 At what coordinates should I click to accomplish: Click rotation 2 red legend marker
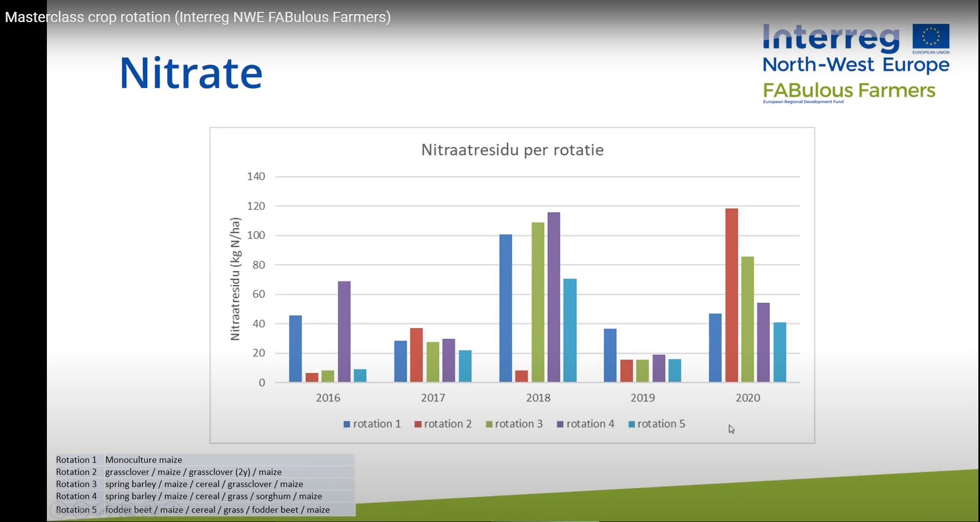[418, 424]
